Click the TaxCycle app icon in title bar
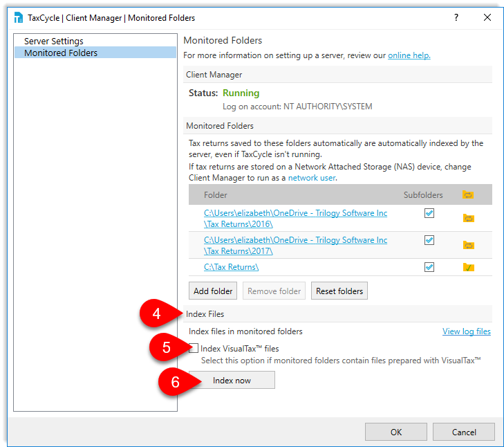Screen dimensions: 504x447 19,17
